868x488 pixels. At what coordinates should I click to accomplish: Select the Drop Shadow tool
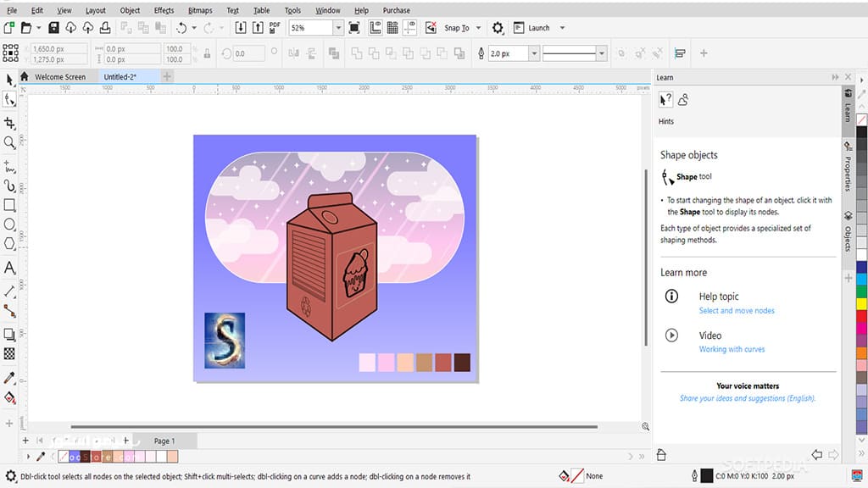click(9, 334)
